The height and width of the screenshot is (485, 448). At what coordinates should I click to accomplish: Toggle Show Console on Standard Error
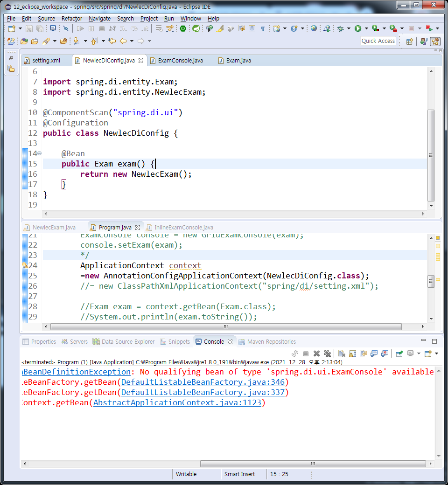(385, 353)
